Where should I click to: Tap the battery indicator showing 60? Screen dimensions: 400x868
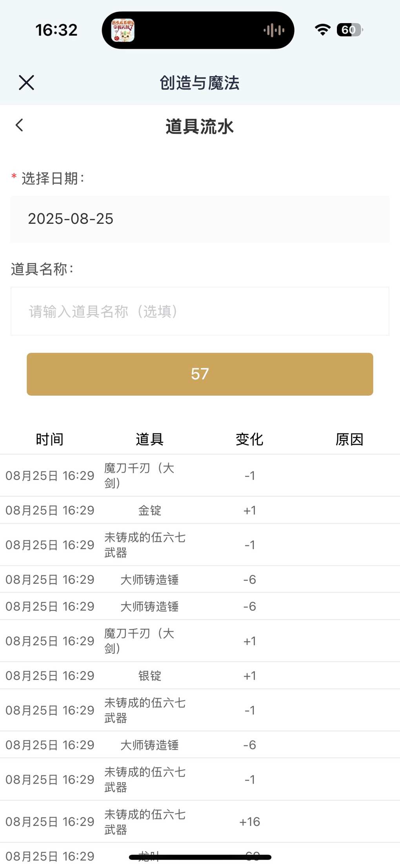pyautogui.click(x=349, y=30)
